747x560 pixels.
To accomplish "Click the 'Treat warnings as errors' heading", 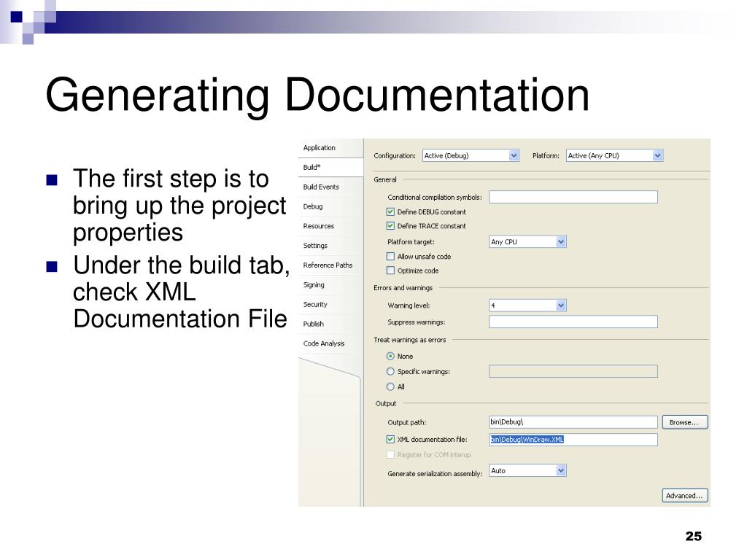I will click(410, 340).
